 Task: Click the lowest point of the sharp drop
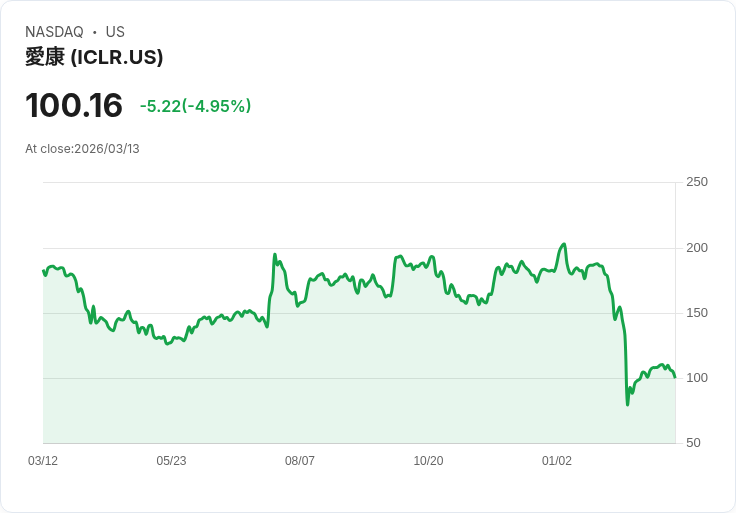pos(628,404)
